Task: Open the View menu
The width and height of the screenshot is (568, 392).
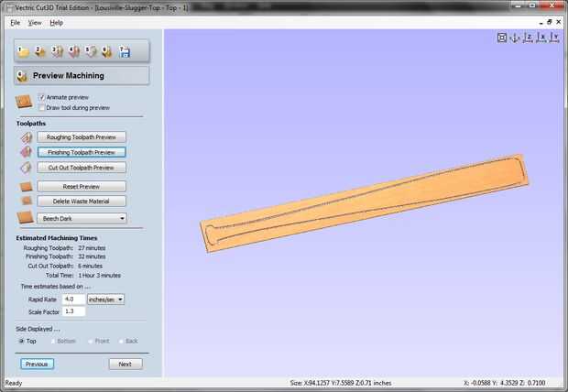Action: pos(35,23)
